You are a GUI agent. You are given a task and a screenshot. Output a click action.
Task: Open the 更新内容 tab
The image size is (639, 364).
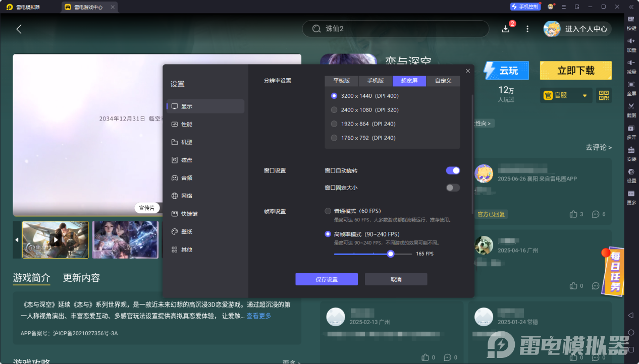coord(81,278)
